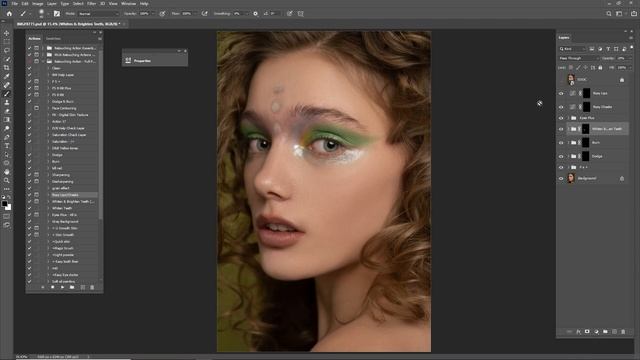Expand the Dodge layer group

pyautogui.click(x=568, y=156)
